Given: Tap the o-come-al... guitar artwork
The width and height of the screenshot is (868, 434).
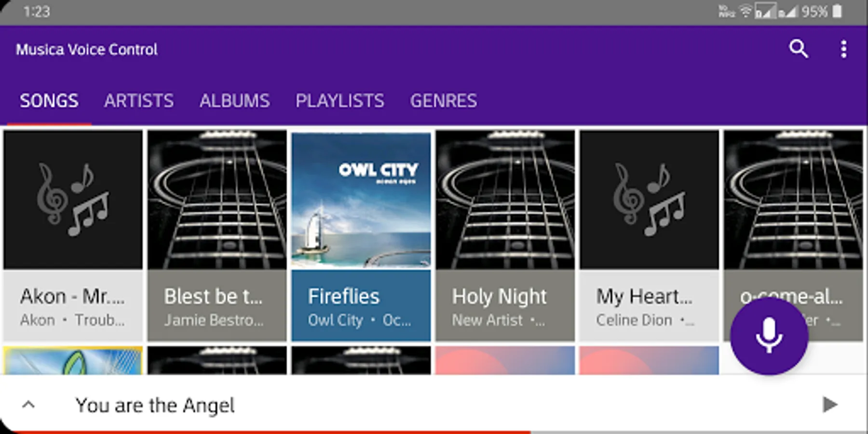Looking at the screenshot, I should click(793, 200).
